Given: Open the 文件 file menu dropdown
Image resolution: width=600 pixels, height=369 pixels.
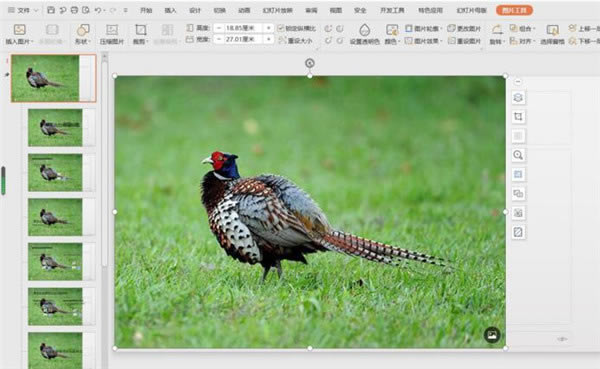Looking at the screenshot, I should point(23,10).
